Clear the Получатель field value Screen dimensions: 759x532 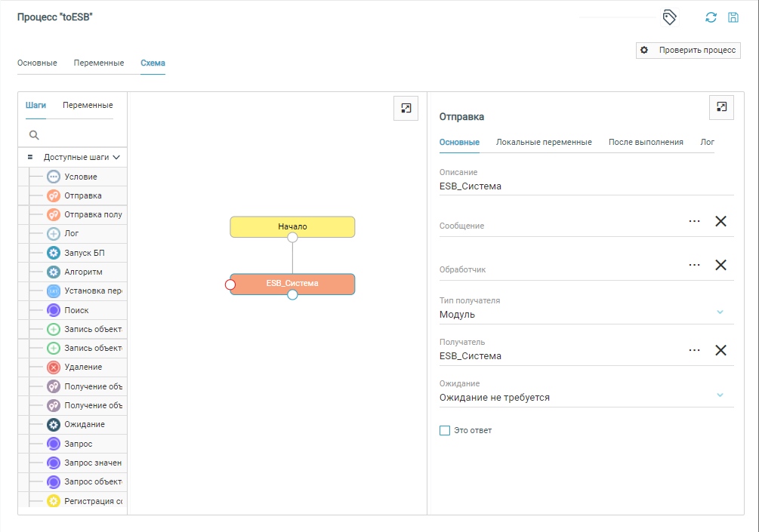coord(720,350)
